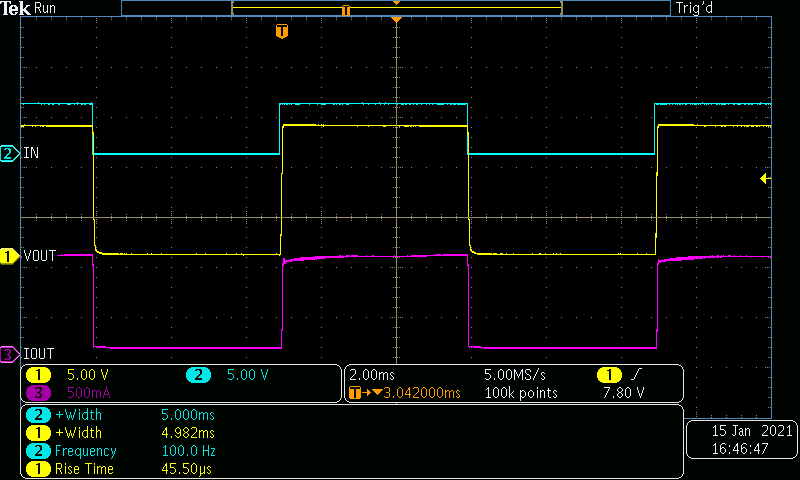Click the 7.80 V trigger level readout

tap(623, 393)
